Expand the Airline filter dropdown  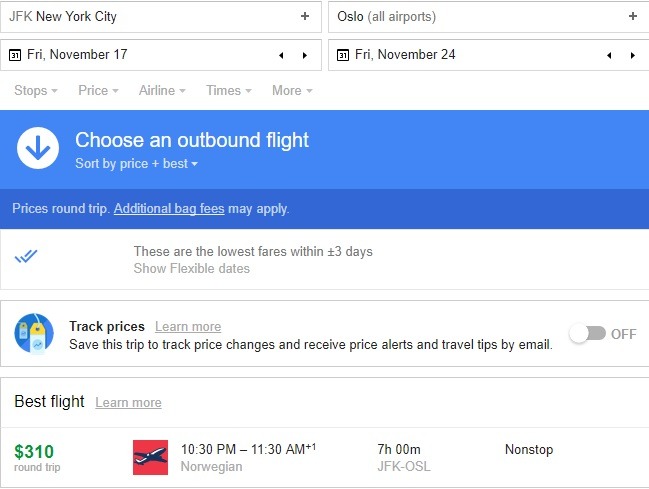(162, 90)
